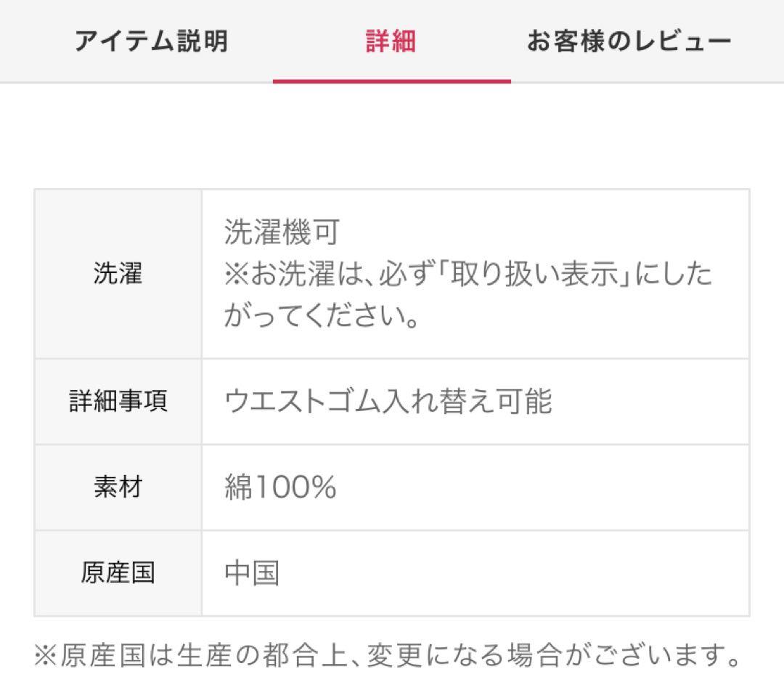
Task: Click the 詳細事項 row header
Action: pos(117,401)
